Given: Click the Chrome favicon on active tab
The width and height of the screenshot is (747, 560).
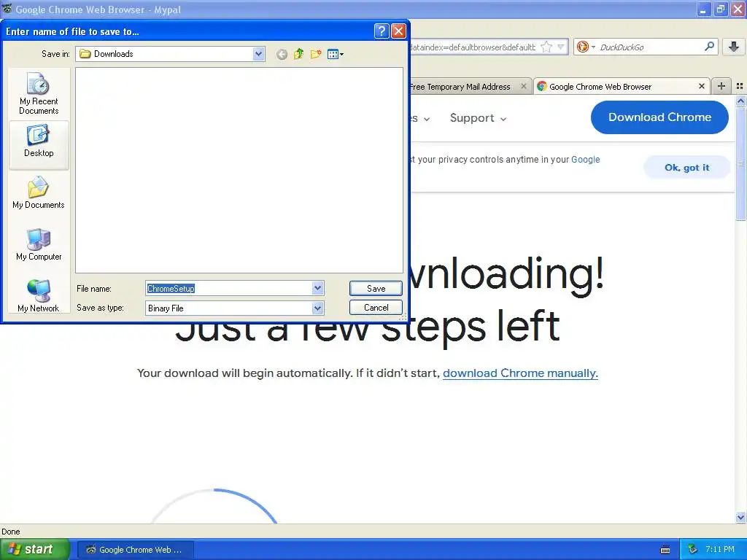Looking at the screenshot, I should click(542, 86).
